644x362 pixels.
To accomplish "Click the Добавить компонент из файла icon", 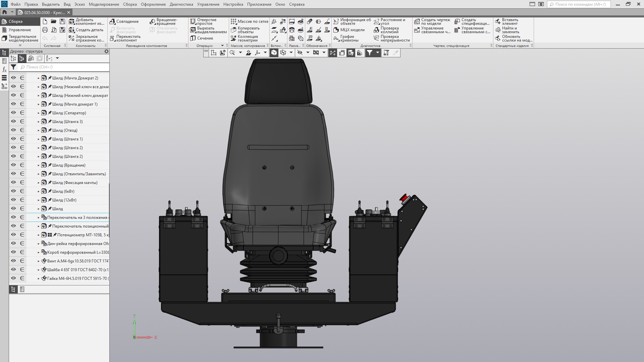I will 72,22.
